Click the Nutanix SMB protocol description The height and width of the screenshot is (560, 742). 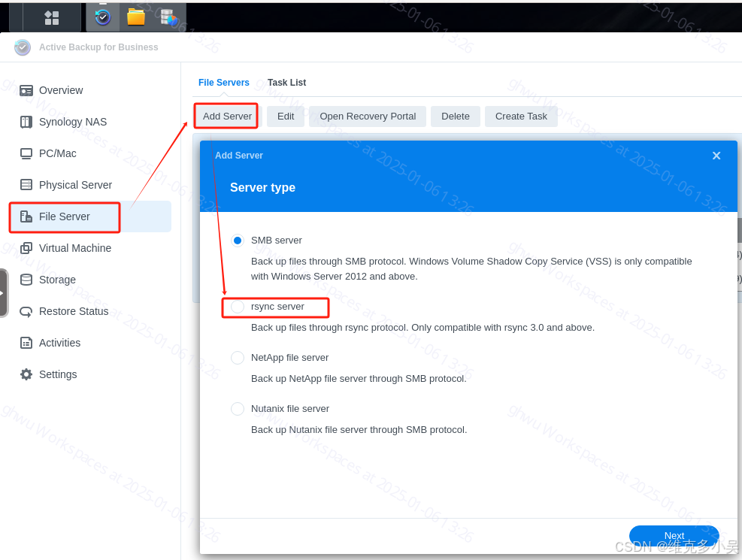pos(359,430)
